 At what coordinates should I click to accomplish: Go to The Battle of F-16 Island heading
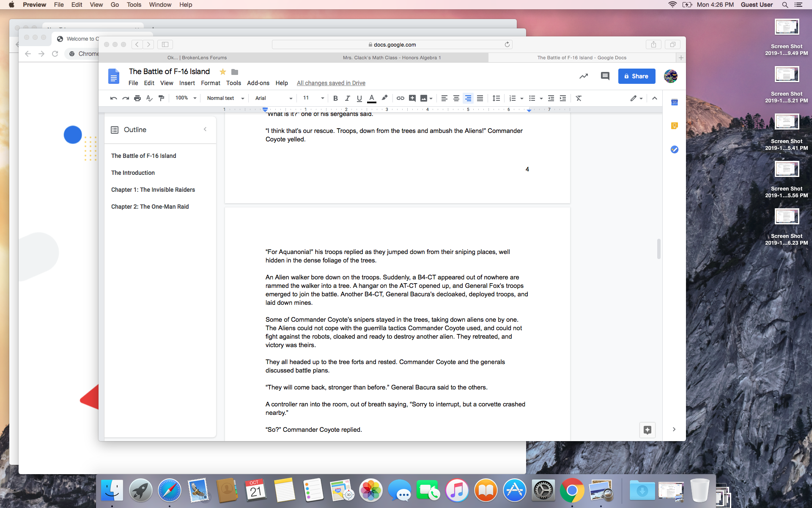coord(143,156)
